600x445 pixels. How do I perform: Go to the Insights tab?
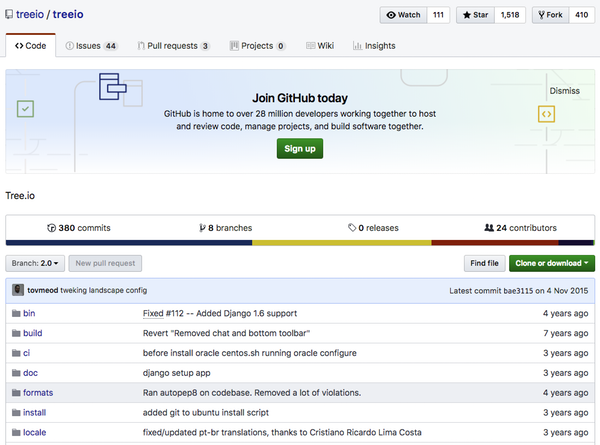[x=374, y=46]
